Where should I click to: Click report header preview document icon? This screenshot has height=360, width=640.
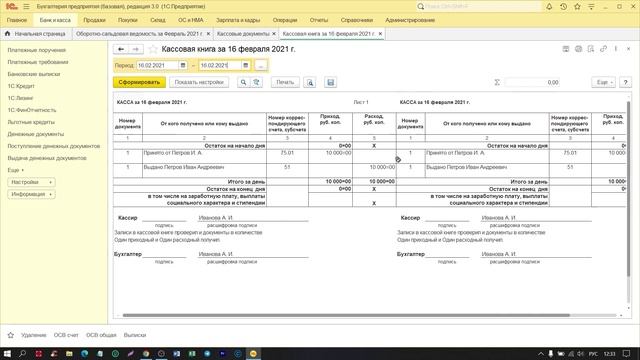(591, 49)
